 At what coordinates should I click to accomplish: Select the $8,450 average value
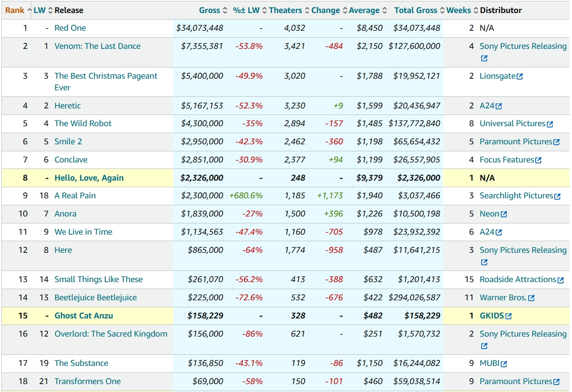370,28
